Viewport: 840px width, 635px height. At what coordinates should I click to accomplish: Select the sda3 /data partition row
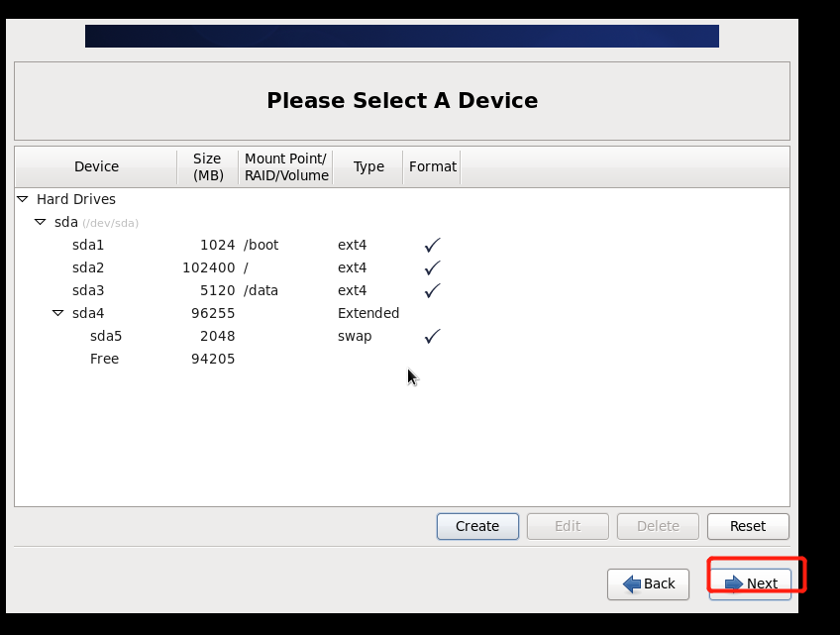pos(402,290)
